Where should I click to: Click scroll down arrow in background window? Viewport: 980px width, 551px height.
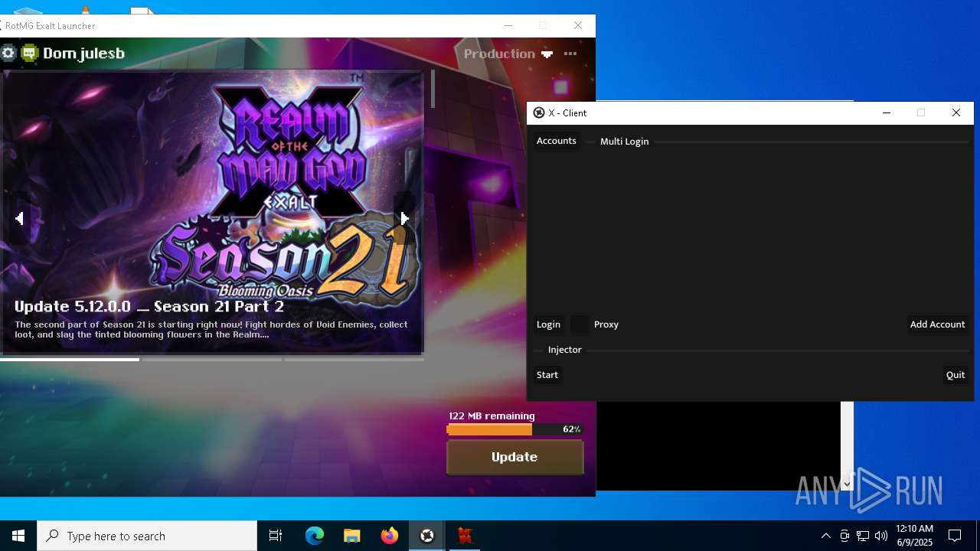[847, 484]
